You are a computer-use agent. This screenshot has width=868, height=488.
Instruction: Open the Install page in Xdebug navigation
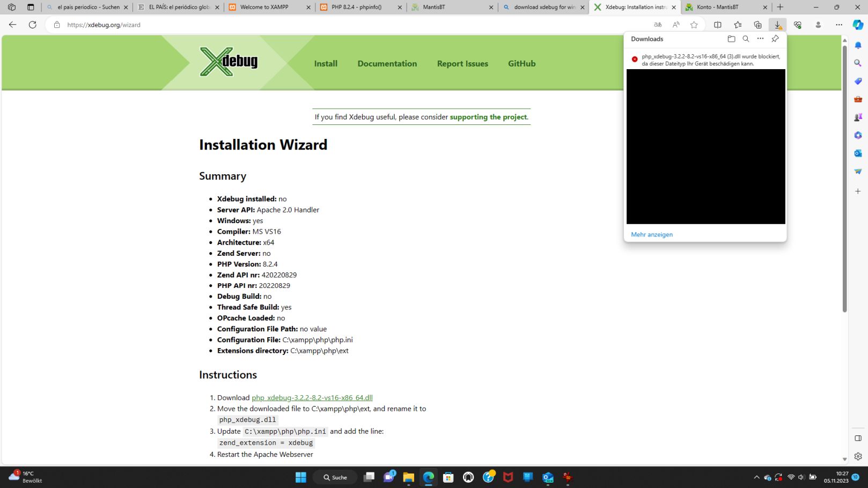point(326,63)
